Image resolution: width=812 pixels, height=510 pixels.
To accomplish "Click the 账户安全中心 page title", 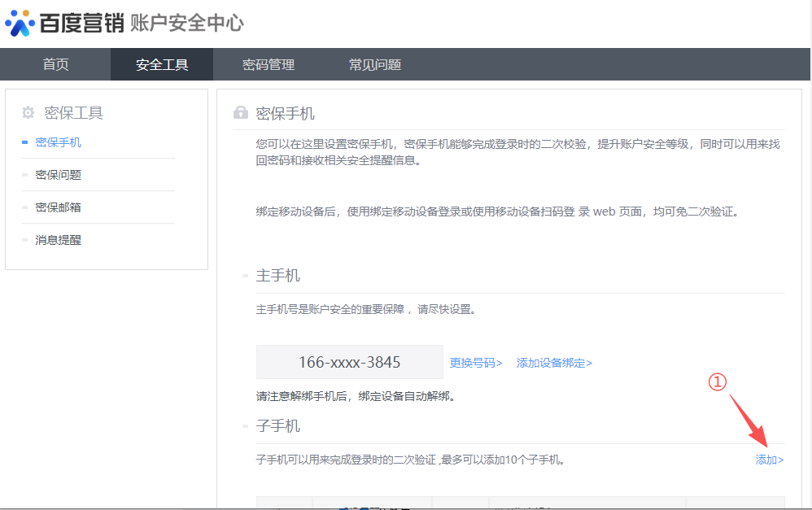I will pyautogui.click(x=186, y=23).
